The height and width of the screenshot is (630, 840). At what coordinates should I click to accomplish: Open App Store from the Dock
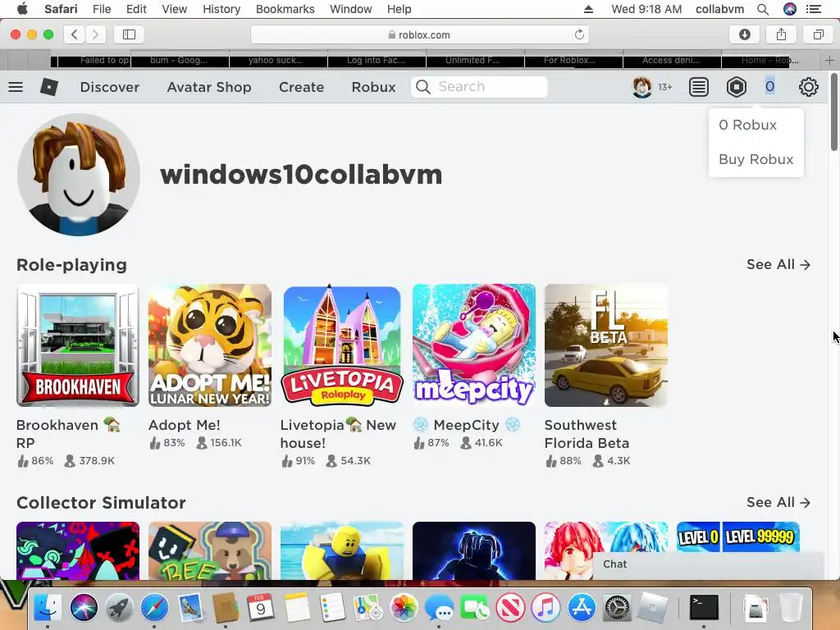click(582, 608)
